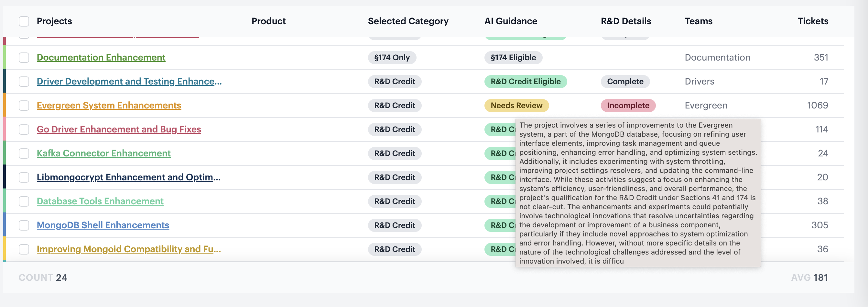Screen dimensions: 868x307
Task: Click the Drivers team cell
Action: coord(700,81)
